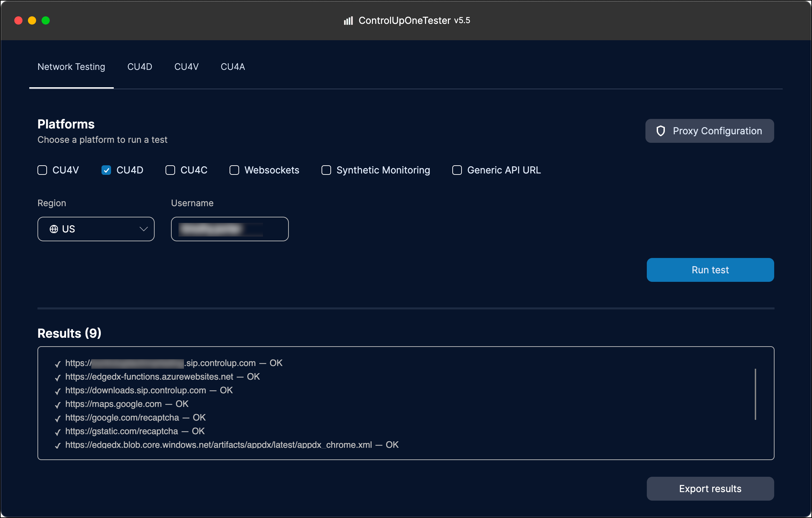
Task: Enable the CU4C platform checkbox
Action: tap(170, 170)
